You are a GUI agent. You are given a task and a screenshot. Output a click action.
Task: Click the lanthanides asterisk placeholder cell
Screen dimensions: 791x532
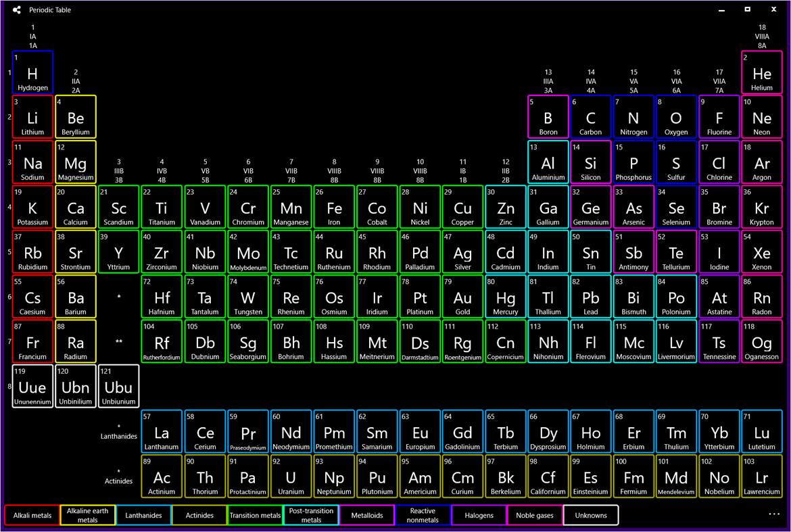[118, 296]
